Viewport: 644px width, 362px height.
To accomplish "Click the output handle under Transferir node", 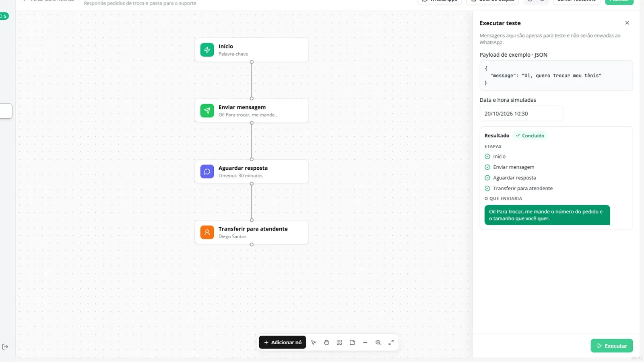I will (252, 245).
